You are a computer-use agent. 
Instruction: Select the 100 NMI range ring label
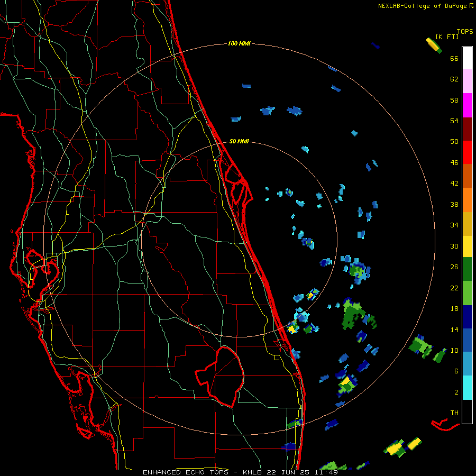click(x=239, y=43)
